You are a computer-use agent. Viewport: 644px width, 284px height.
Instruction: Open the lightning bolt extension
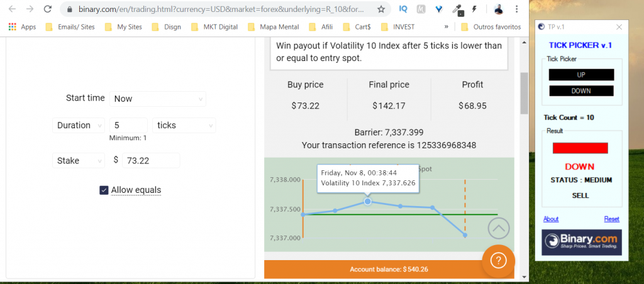474,9
